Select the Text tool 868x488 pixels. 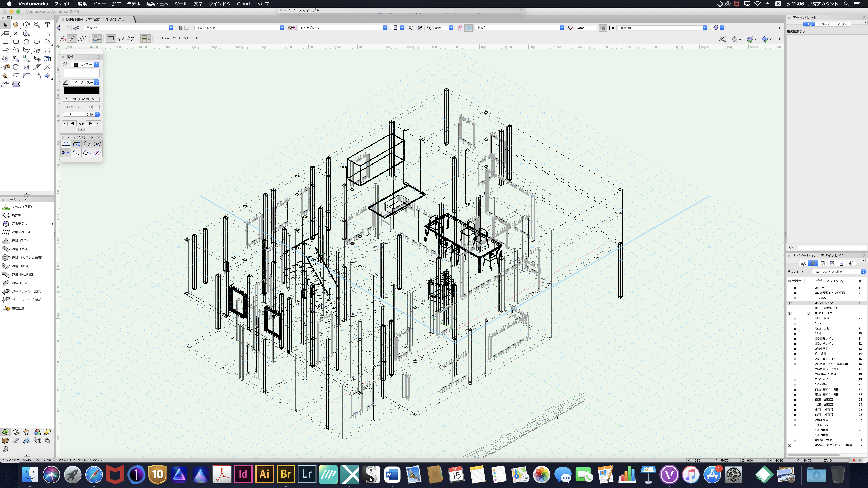tap(47, 25)
